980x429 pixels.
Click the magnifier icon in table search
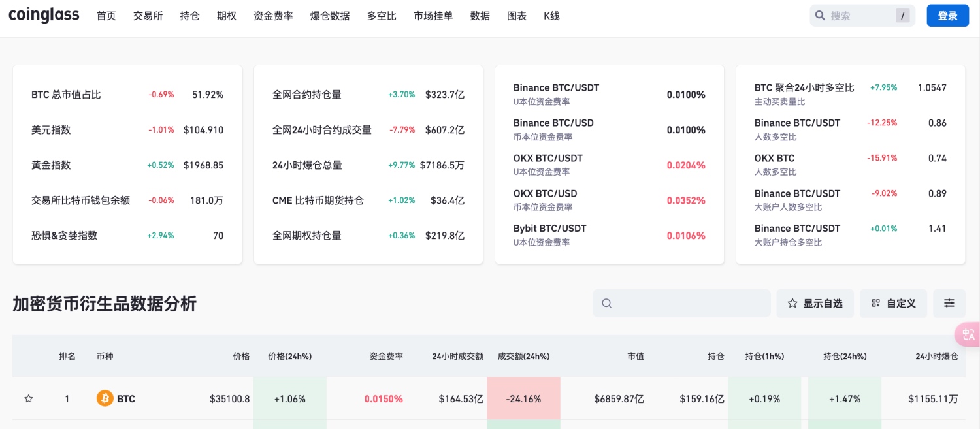607,303
